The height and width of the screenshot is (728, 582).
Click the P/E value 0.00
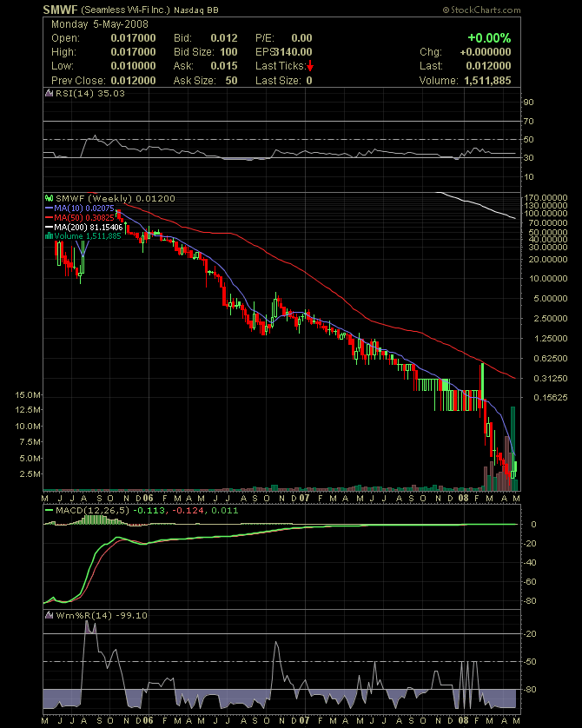[x=301, y=38]
